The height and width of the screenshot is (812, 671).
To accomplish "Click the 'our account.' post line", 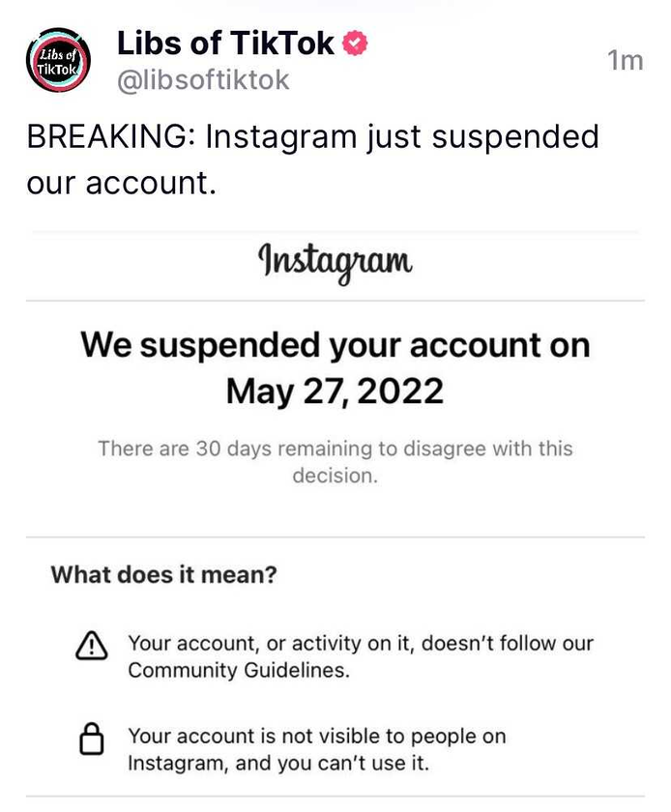I will point(121,184).
